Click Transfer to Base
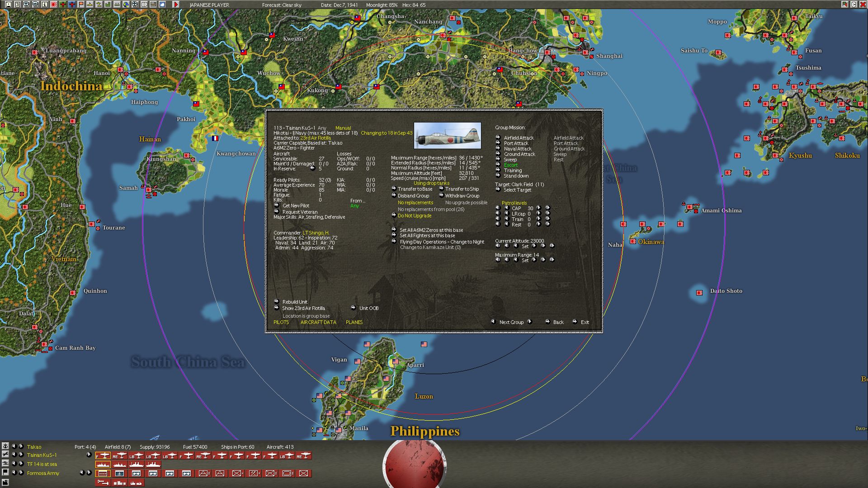 tap(415, 189)
